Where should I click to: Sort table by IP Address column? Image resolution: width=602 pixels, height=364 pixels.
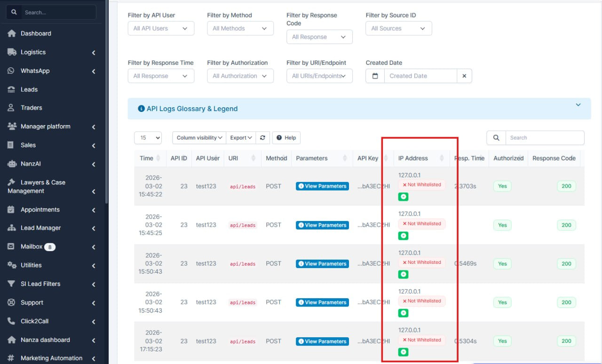pos(421,158)
